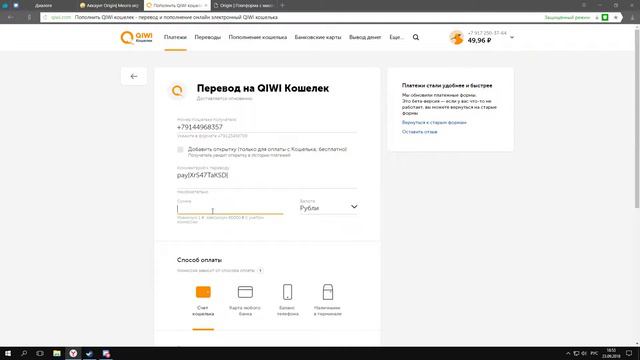The width and height of the screenshot is (640, 360).
Task: Open the action center notifications icon
Action: pyautogui.click(x=629, y=353)
